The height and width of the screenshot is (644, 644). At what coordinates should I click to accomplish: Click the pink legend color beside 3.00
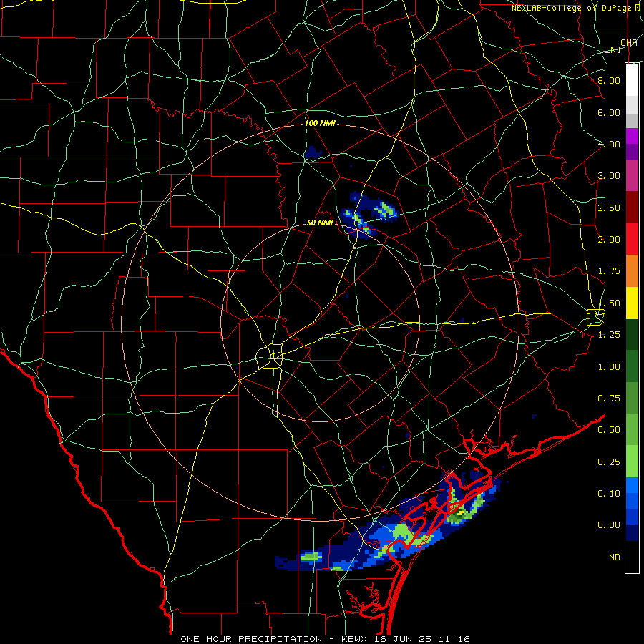click(x=632, y=175)
